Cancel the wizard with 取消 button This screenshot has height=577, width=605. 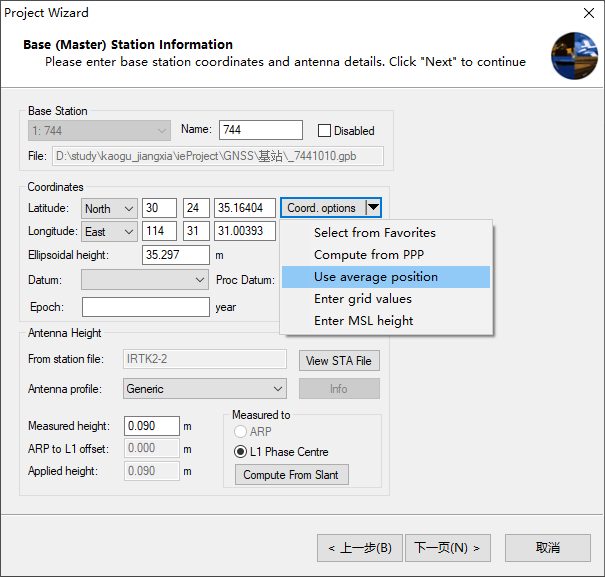[548, 548]
